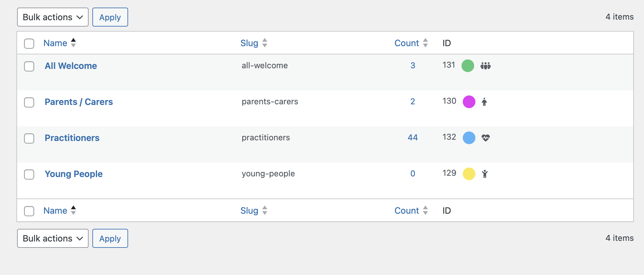
Task: Open the post count 44 for Practitioners
Action: (x=412, y=137)
